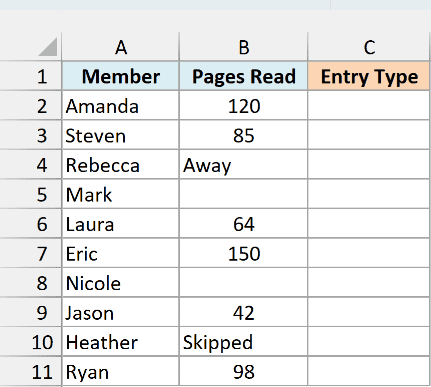Image resolution: width=431 pixels, height=387 pixels.
Task: Select row 6 header
Action: pyautogui.click(x=31, y=224)
